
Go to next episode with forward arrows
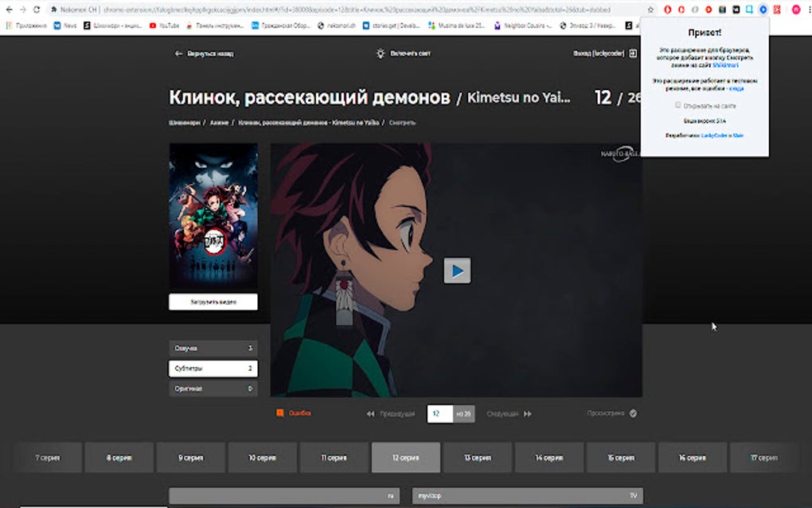pos(528,414)
